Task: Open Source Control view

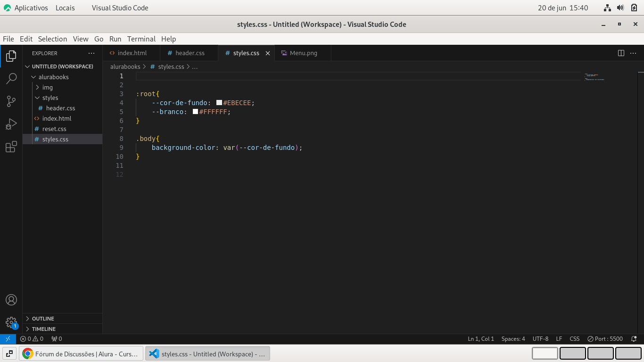Action: point(11,101)
